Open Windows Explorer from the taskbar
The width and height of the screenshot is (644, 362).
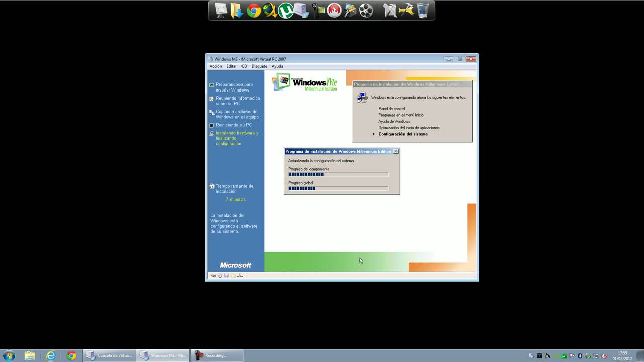pos(30,355)
